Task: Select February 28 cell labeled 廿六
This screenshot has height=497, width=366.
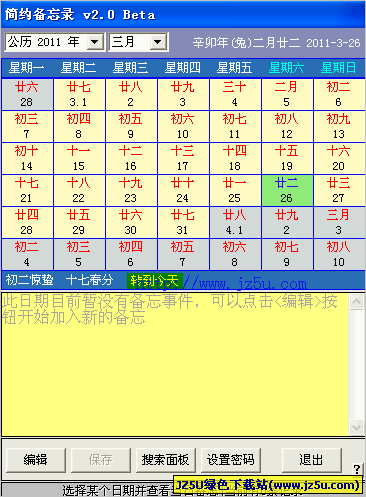Action: 27,94
